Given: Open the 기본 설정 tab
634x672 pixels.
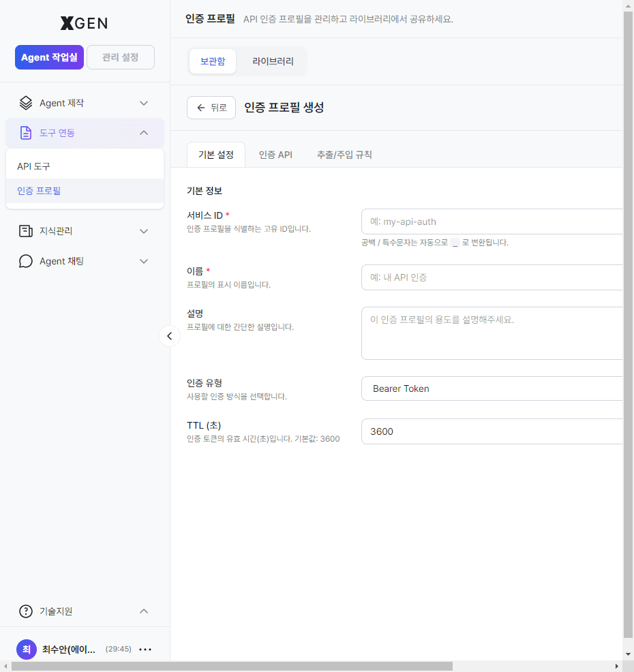Looking at the screenshot, I should click(216, 155).
